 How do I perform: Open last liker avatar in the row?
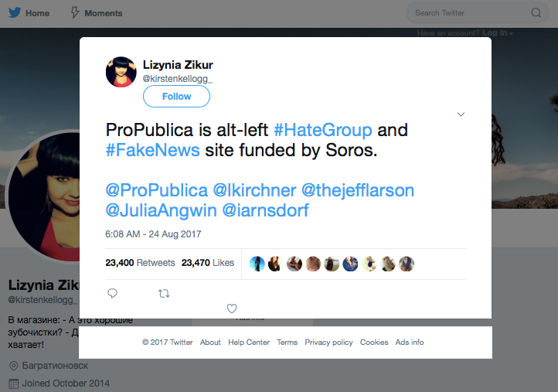(407, 264)
